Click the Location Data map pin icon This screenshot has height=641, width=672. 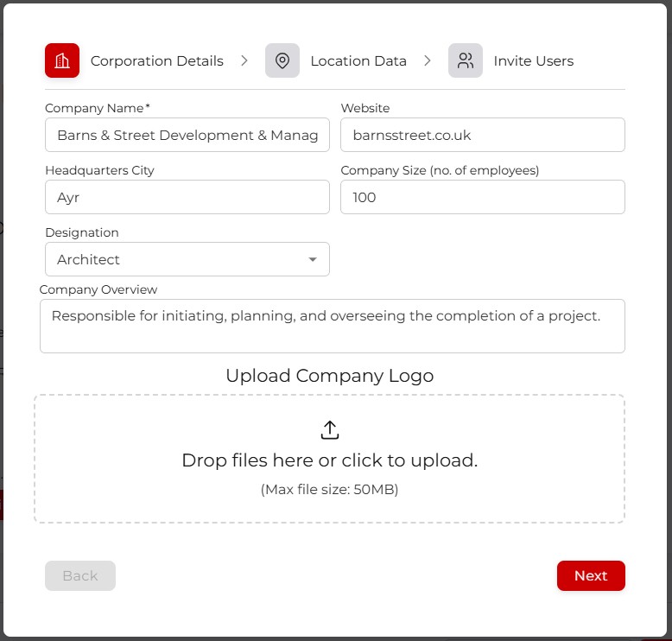282,60
